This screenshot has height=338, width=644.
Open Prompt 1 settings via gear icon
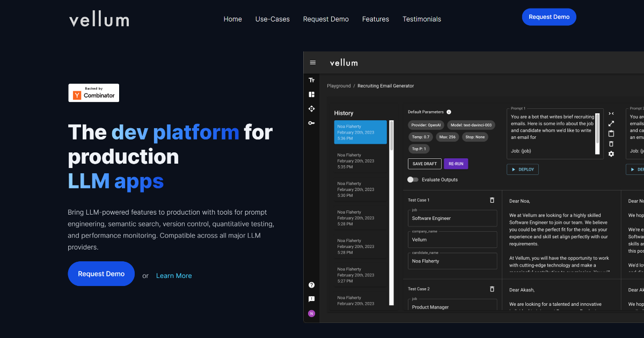pos(611,154)
